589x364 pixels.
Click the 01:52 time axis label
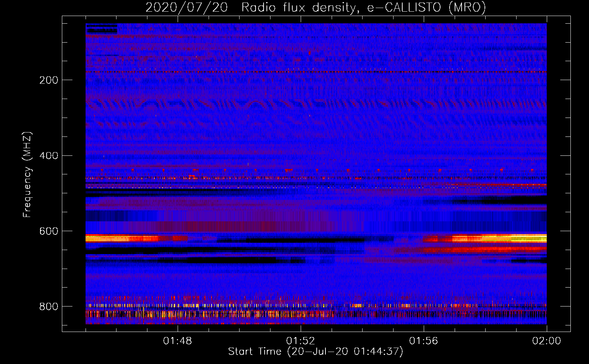coord(301,341)
